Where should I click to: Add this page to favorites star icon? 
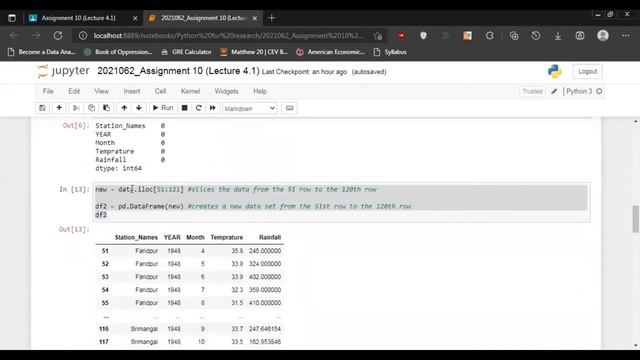[378, 36]
